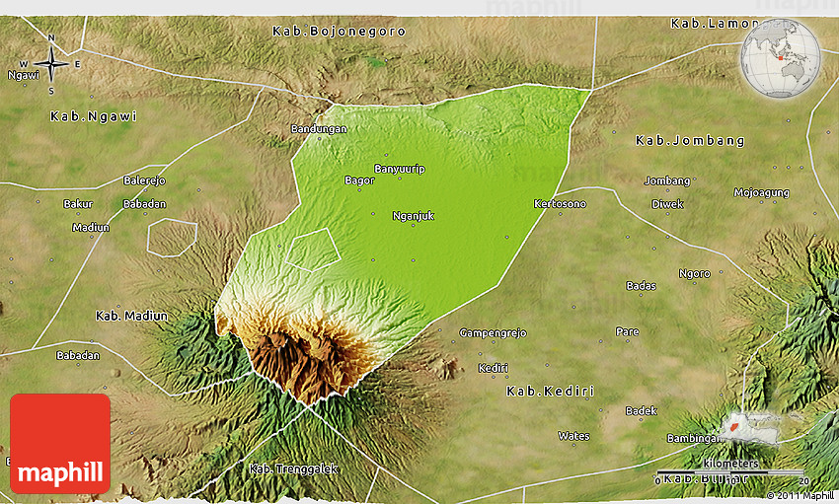The image size is (839, 504).
Task: Click the compass rose icon
Action: point(51,65)
